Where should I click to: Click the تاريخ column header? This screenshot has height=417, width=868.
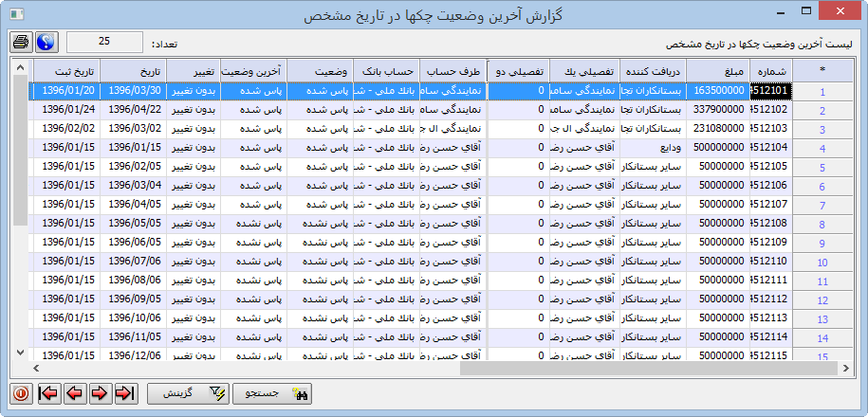[133, 71]
